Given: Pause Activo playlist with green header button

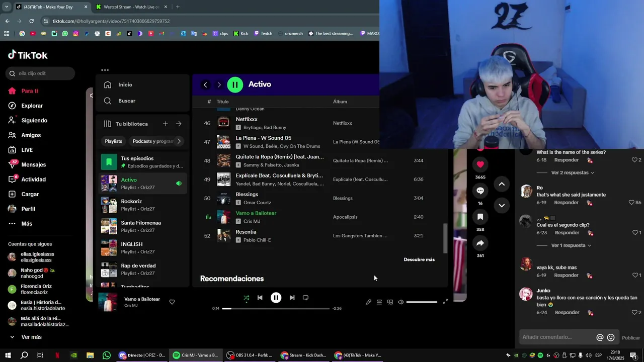Looking at the screenshot, I should point(235,84).
